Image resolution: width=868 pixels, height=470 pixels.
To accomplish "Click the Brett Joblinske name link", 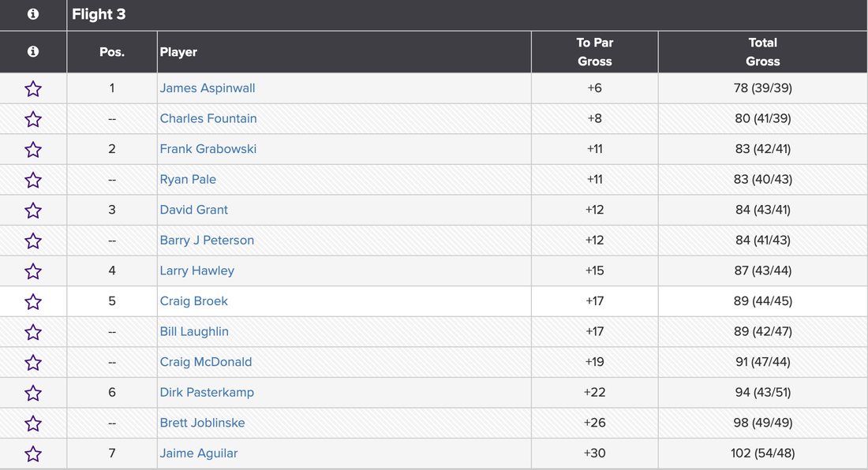I will coord(202,423).
